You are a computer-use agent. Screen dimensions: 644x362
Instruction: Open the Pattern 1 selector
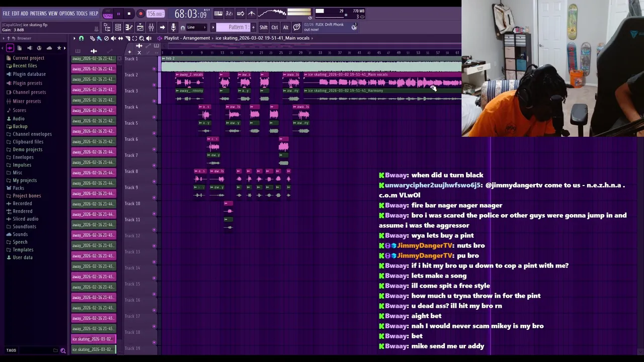coord(234,27)
